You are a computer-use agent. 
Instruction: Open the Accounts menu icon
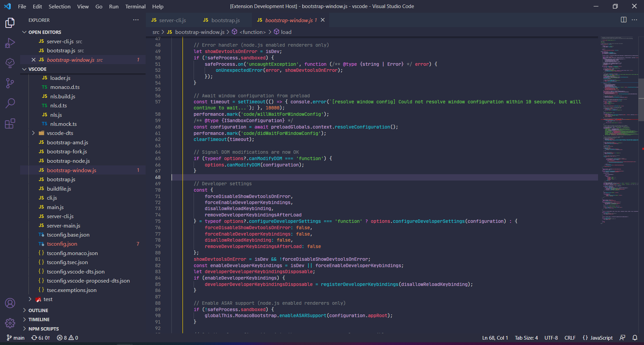coord(10,303)
